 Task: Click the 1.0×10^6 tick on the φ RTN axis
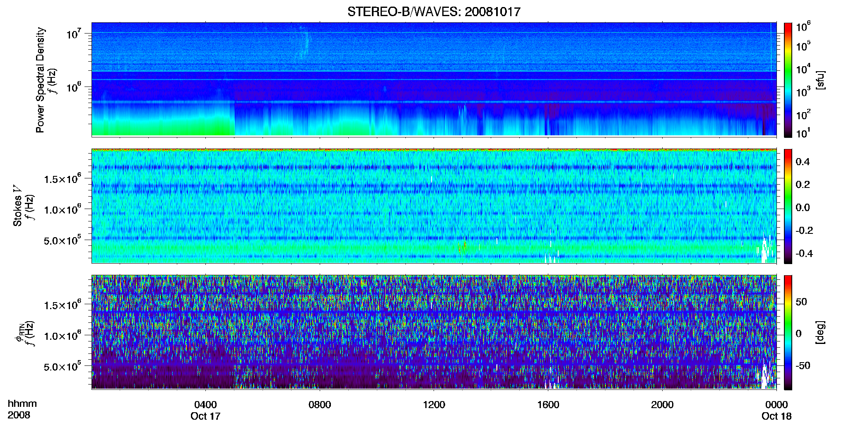(x=62, y=336)
